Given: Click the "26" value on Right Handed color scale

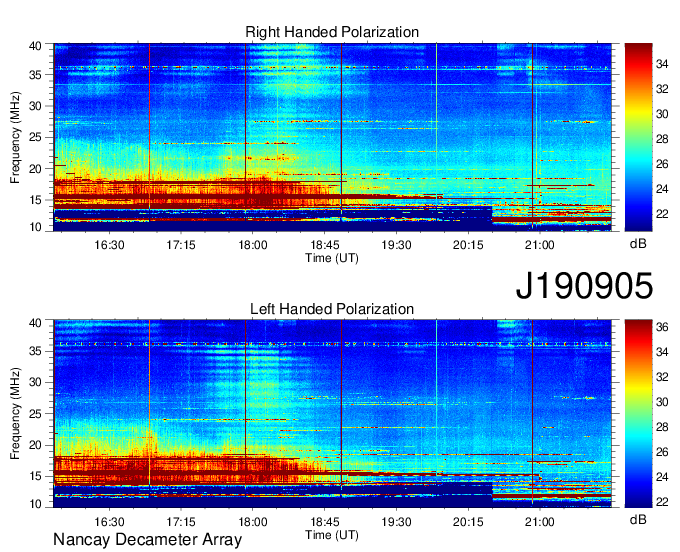Looking at the screenshot, I should (662, 164).
